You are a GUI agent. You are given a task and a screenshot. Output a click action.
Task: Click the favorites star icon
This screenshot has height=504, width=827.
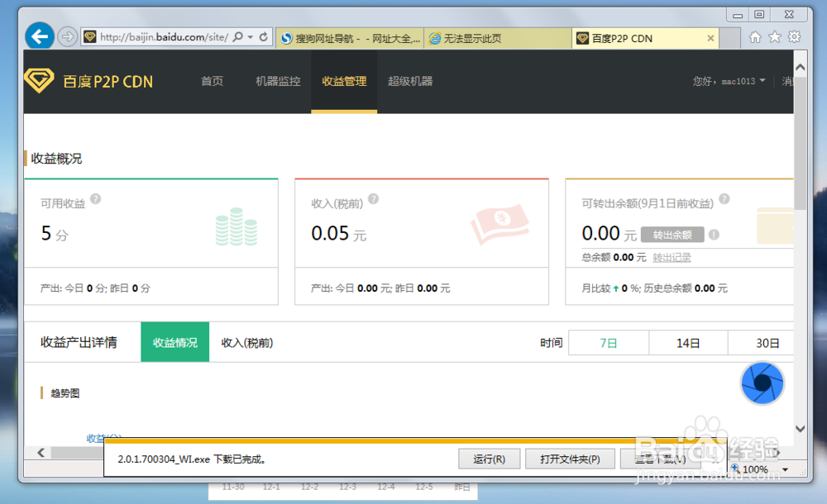(773, 36)
